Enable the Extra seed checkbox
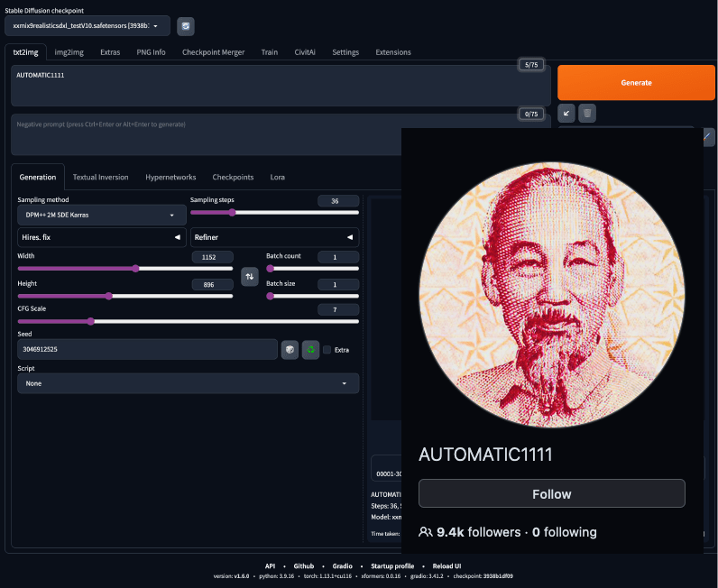This screenshot has height=588, width=718. point(327,350)
